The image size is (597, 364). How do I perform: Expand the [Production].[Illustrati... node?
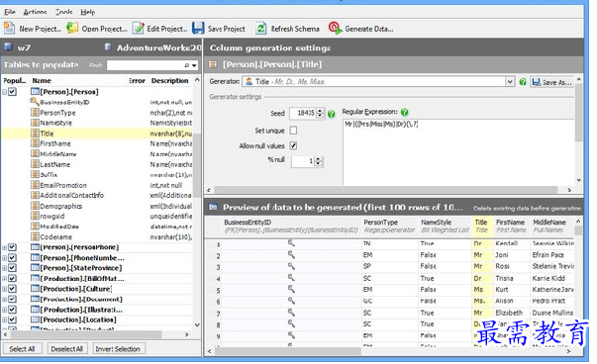coord(4,310)
